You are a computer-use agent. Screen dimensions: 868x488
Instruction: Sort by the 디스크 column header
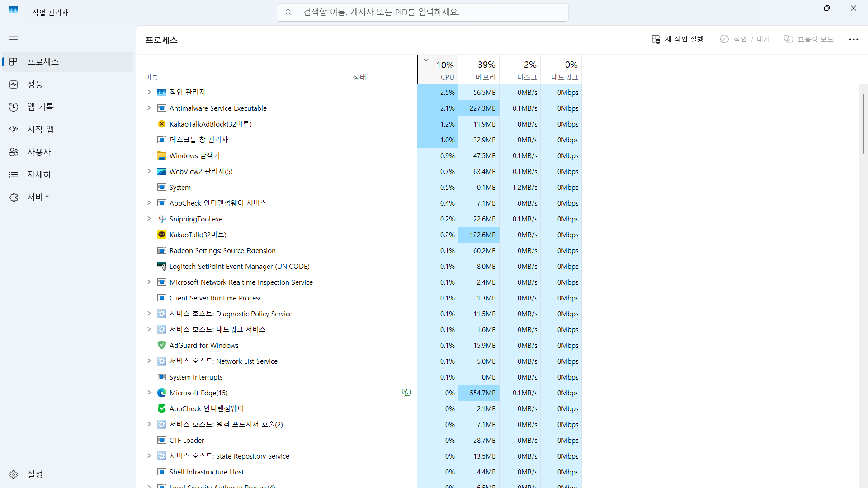(520, 70)
